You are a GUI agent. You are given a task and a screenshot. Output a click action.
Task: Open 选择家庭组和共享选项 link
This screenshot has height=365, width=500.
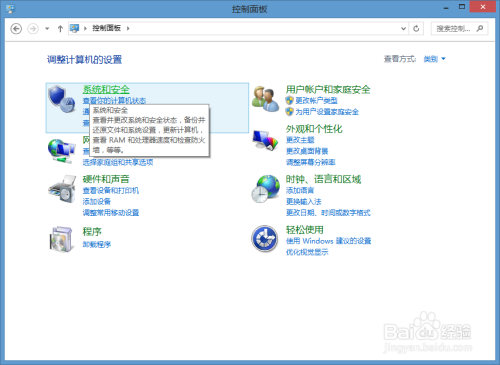click(118, 162)
